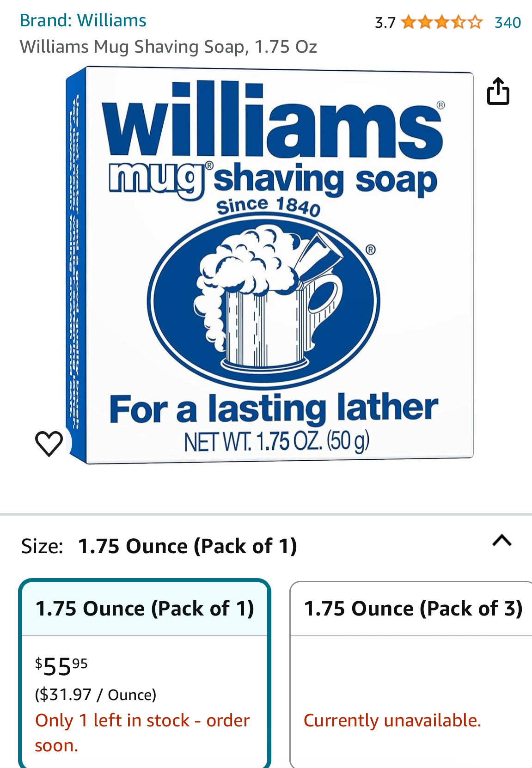Viewport: 532px width, 768px height.
Task: Click the blue side panel of soap box
Action: 77,265
